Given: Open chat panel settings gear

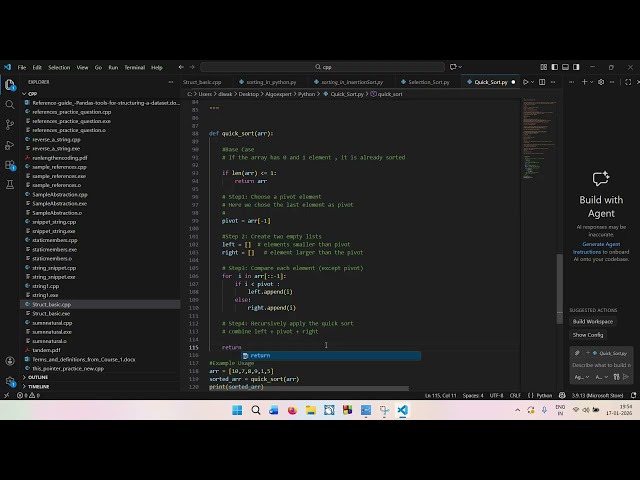Looking at the screenshot, I should (x=601, y=82).
